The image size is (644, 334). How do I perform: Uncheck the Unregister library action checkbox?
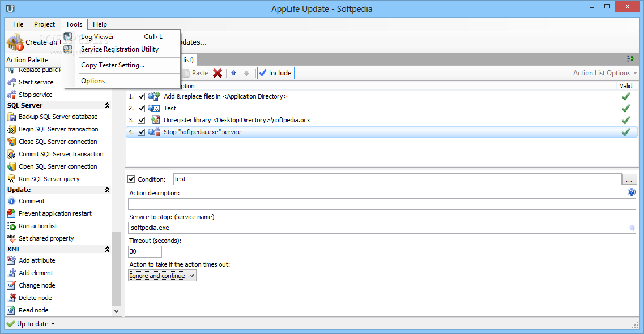pyautogui.click(x=141, y=120)
